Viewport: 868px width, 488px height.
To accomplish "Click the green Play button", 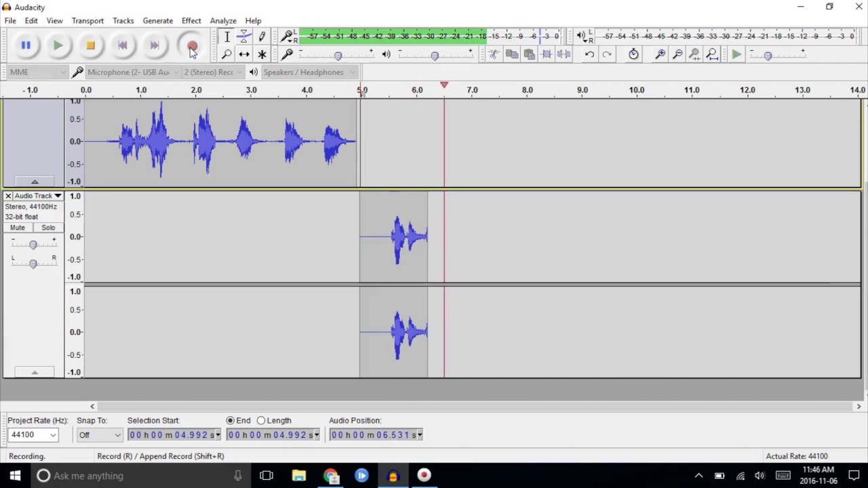I will tap(58, 45).
